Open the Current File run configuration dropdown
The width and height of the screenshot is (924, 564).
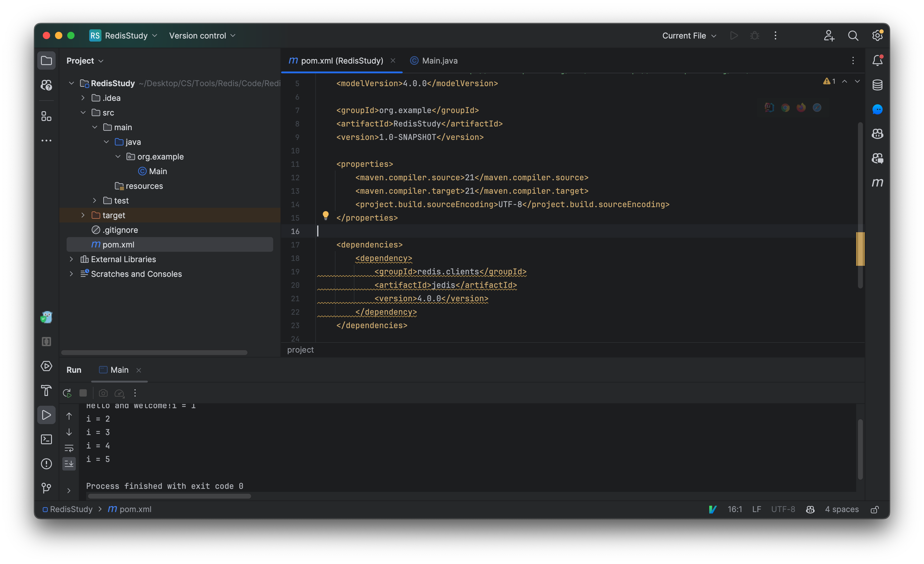pos(689,36)
